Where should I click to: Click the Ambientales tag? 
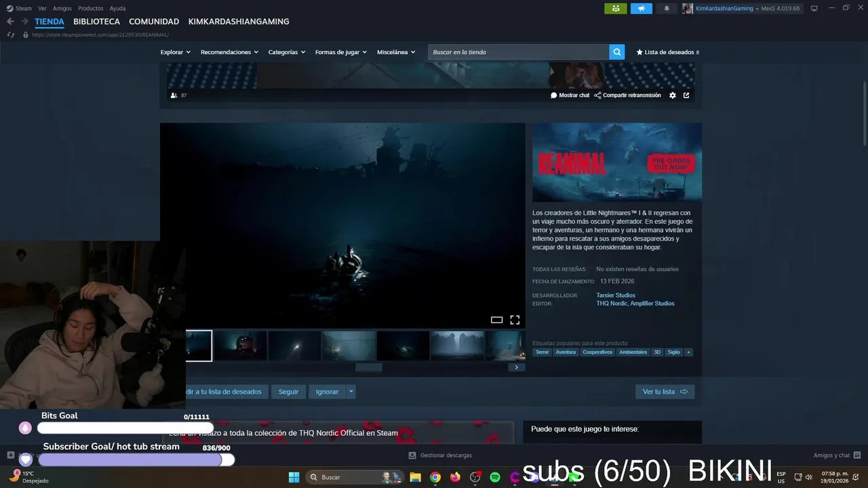[633, 352]
